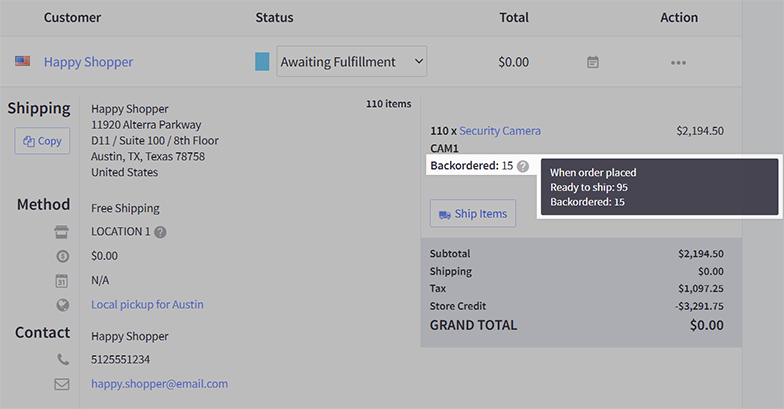The image size is (784, 409).
Task: Click the Ship Items button
Action: click(473, 214)
